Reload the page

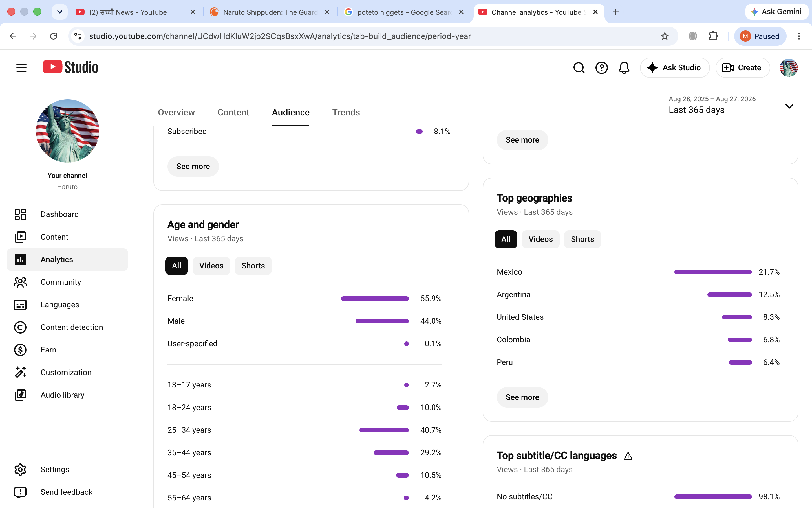click(54, 36)
